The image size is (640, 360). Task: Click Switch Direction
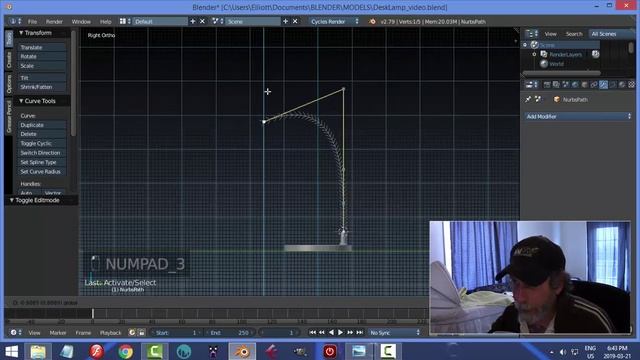click(42, 153)
